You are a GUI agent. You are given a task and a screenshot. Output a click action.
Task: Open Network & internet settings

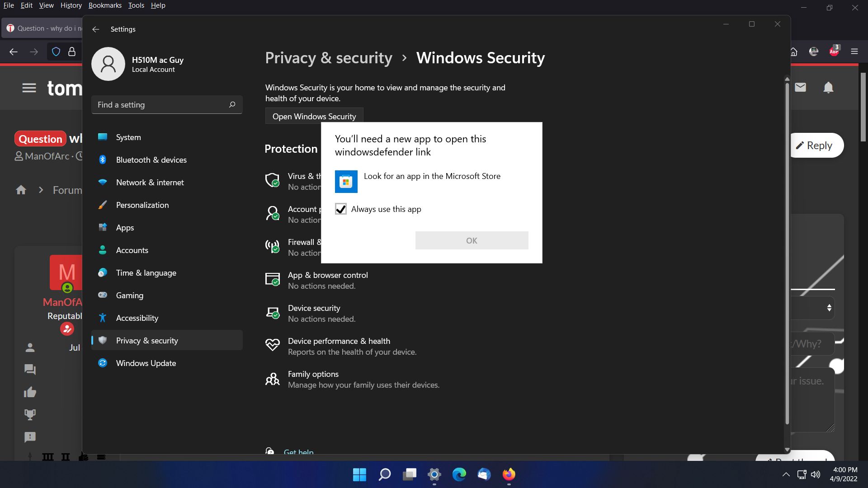[167, 182]
